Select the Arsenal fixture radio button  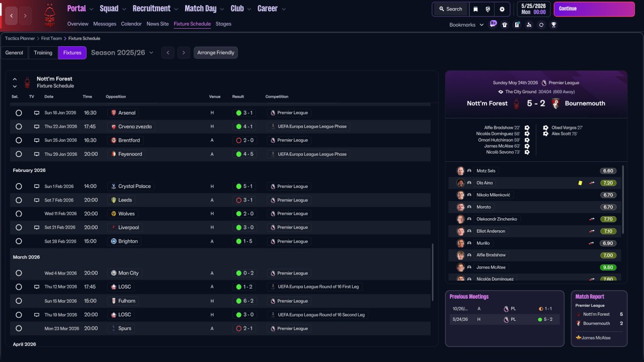pos(19,113)
